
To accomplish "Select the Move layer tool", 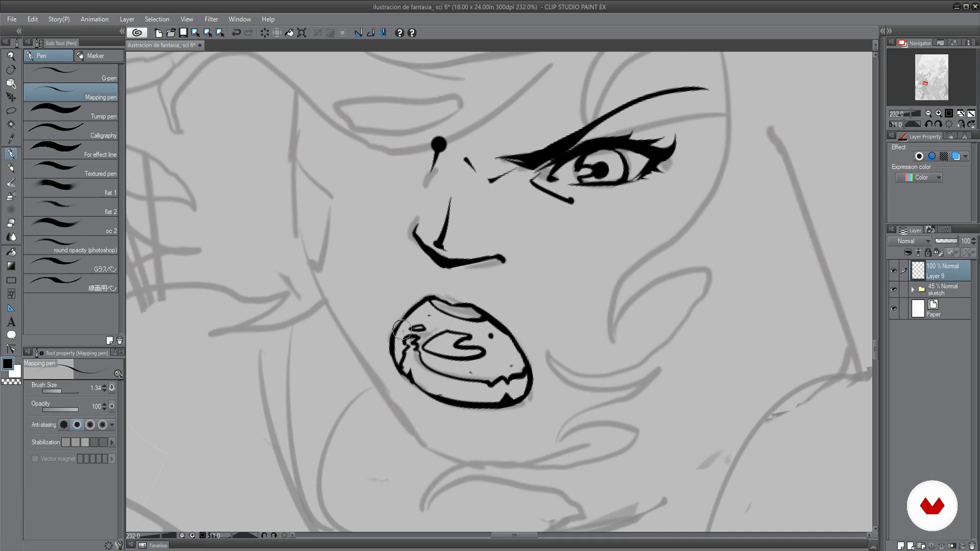I will 11,97.
